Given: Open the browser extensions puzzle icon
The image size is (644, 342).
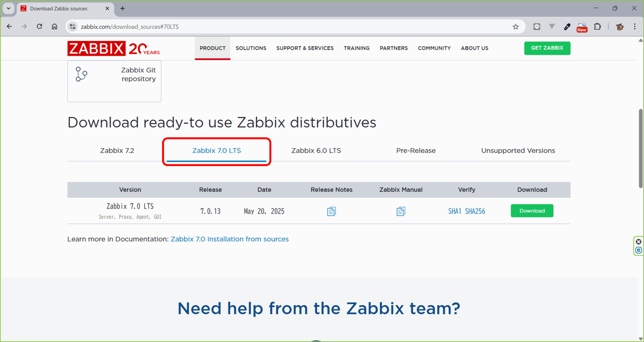Looking at the screenshot, I should (598, 26).
